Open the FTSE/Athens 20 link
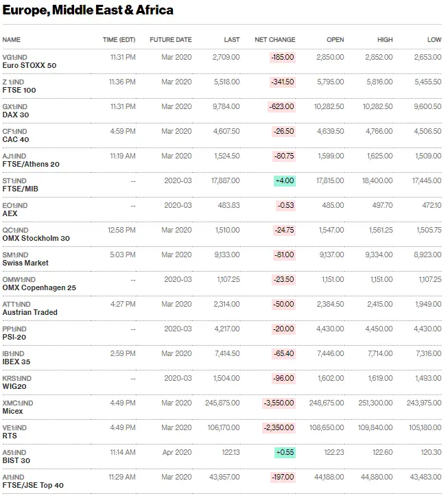This screenshot has width=448, height=496. tap(31, 164)
